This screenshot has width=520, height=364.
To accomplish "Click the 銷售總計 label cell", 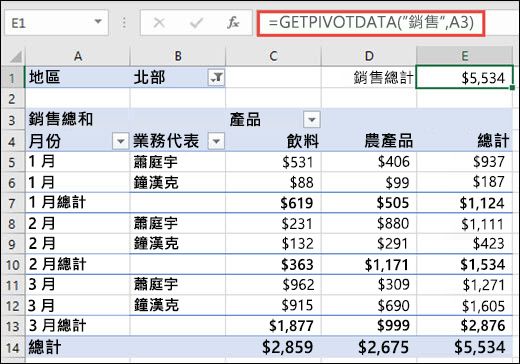I will coord(369,77).
